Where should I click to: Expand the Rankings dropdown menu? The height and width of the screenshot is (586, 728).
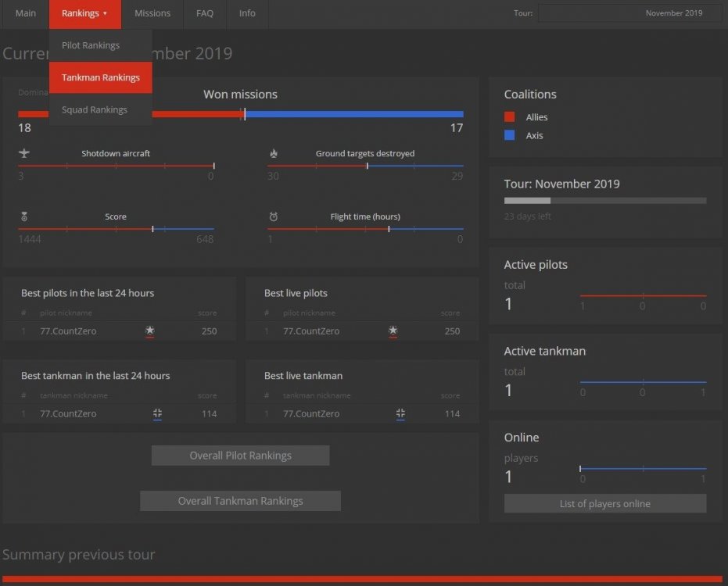tap(84, 13)
